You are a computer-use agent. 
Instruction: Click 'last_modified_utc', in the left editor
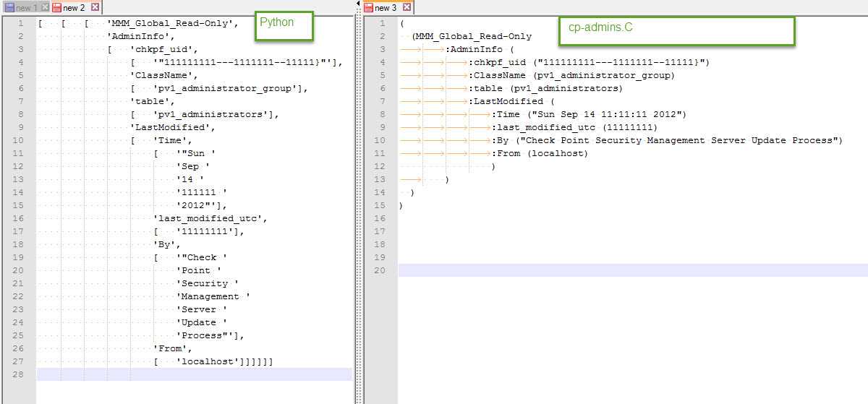point(210,218)
